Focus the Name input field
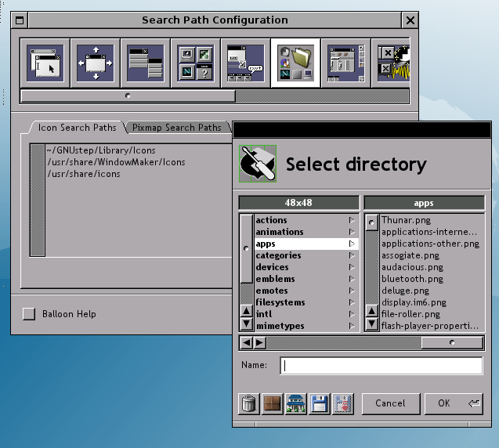 tap(381, 366)
